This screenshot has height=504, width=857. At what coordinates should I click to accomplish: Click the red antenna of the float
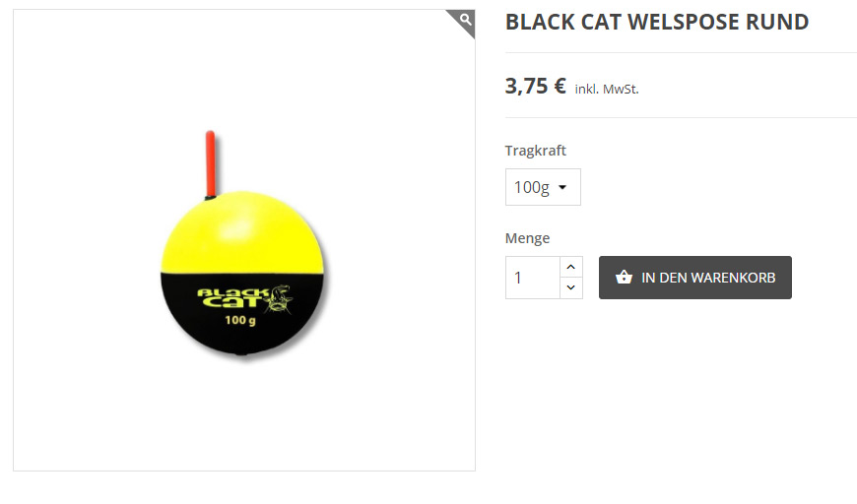pos(211,163)
